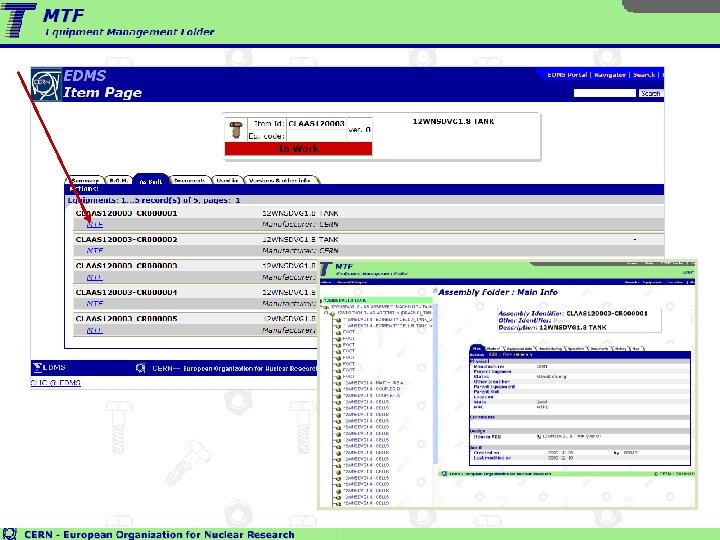This screenshot has width=720, height=540.
Task: Click equipment ID CLAAS120003-CR000002
Action: click(126, 239)
